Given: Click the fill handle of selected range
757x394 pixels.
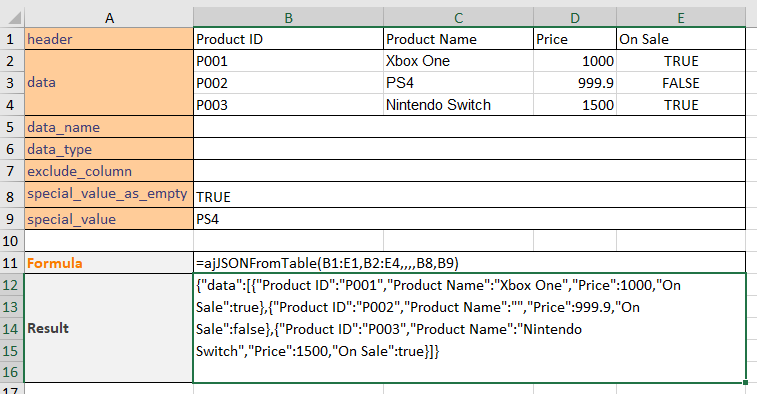Looking at the screenshot, I should pos(746,382).
